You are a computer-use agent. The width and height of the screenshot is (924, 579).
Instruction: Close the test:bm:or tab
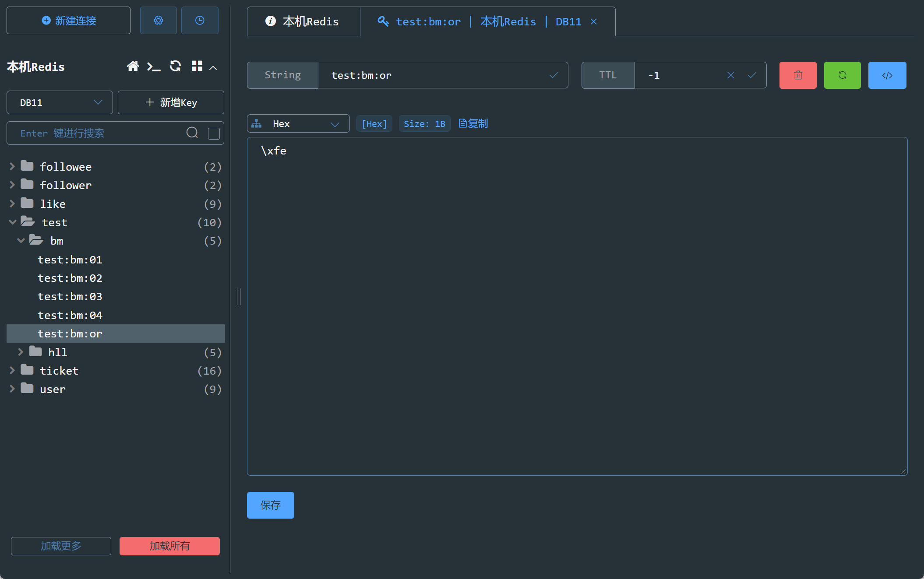click(594, 21)
